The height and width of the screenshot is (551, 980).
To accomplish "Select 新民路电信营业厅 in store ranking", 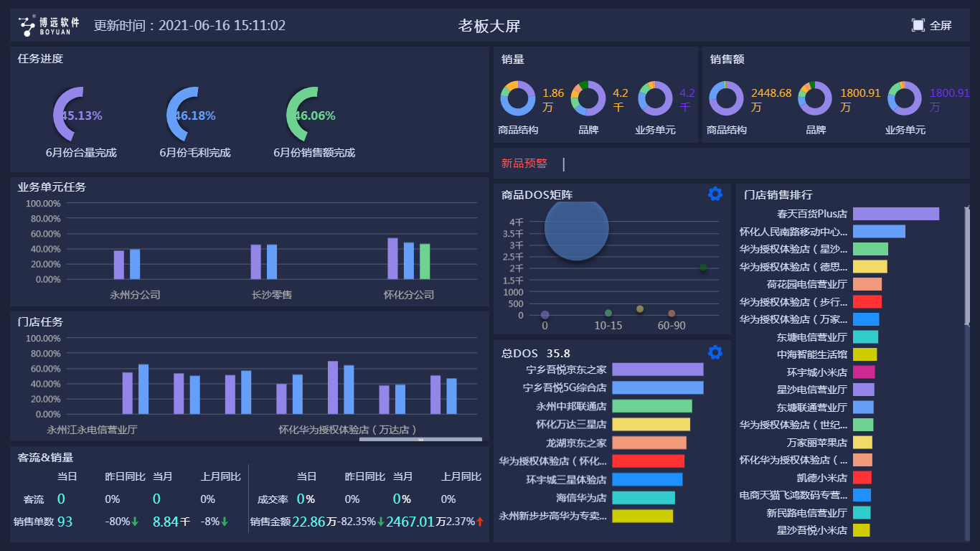I will click(807, 513).
